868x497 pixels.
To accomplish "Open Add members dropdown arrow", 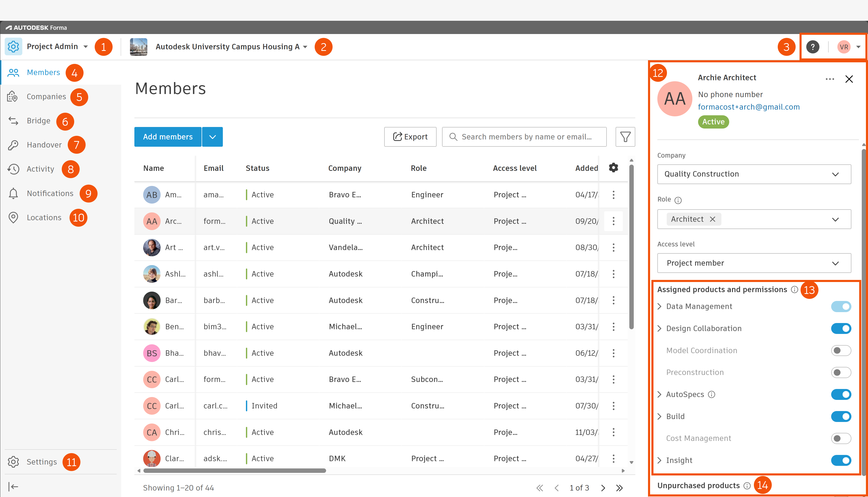I will 212,137.
